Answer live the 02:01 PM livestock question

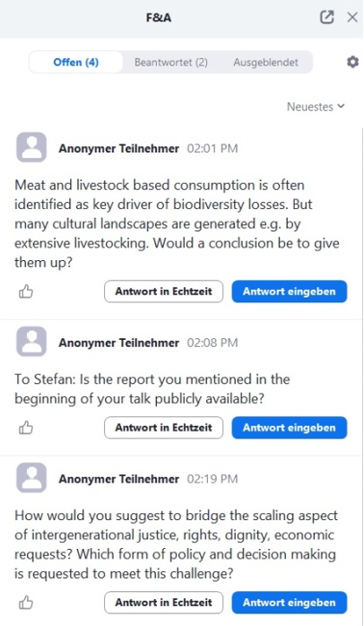[164, 291]
